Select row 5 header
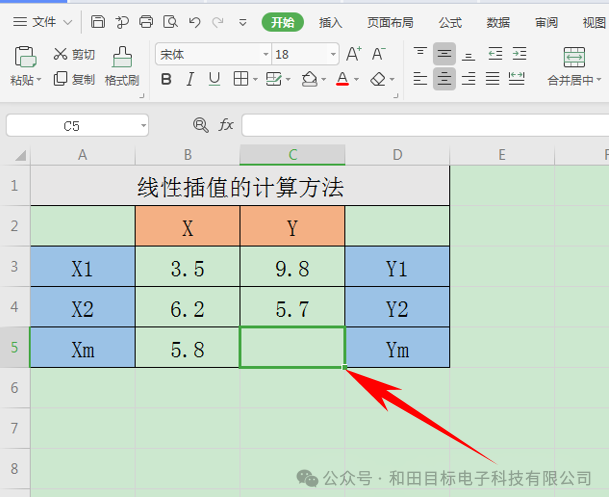Screen dimensions: 611x502 14,347
